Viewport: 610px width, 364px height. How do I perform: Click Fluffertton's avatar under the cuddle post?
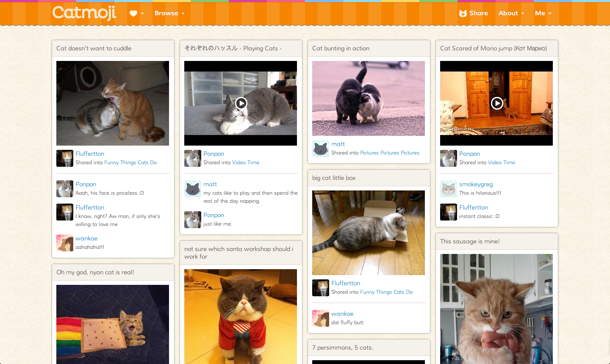64,158
